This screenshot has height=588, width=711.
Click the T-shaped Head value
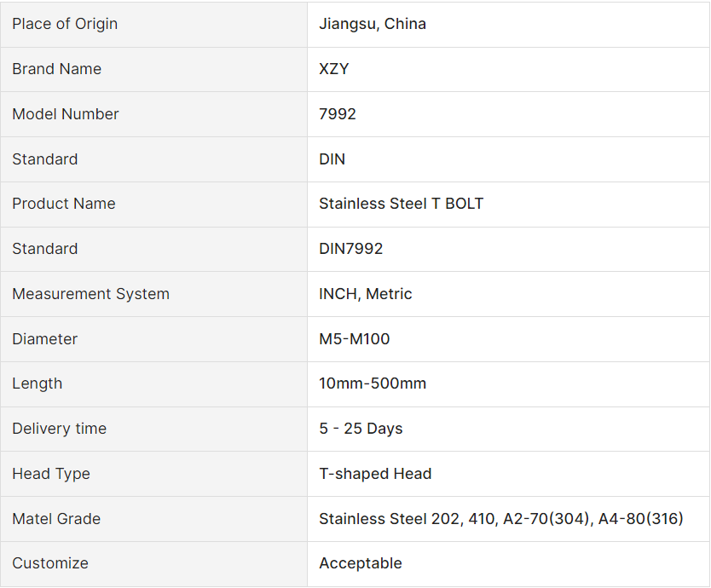[x=375, y=474]
